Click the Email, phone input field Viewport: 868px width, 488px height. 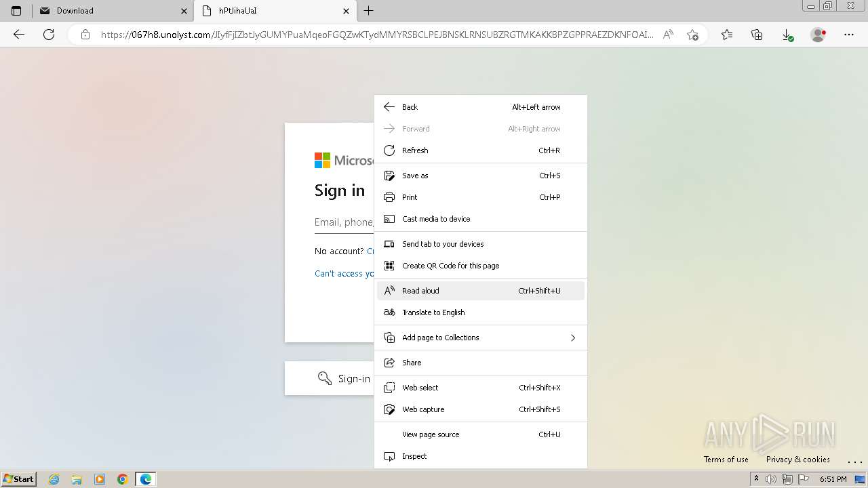tap(344, 222)
